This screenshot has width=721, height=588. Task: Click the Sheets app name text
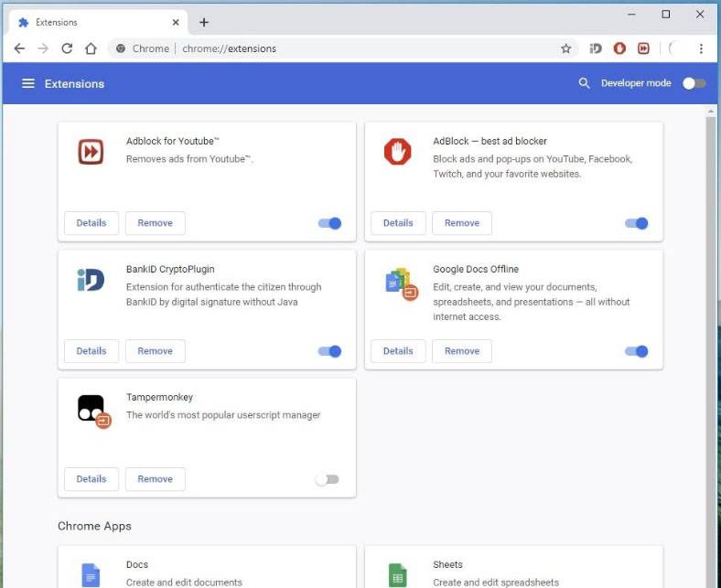[x=447, y=564]
